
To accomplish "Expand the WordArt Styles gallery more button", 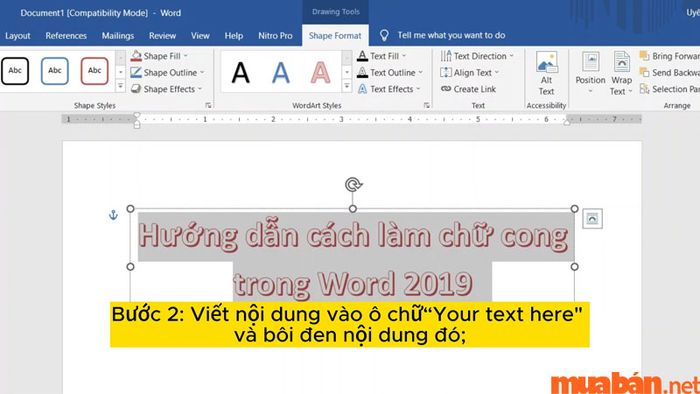I will (x=347, y=86).
